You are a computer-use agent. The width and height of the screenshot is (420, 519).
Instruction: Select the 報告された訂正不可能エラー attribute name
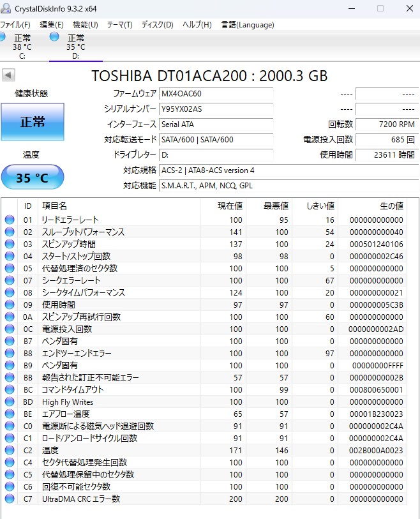pos(91,378)
